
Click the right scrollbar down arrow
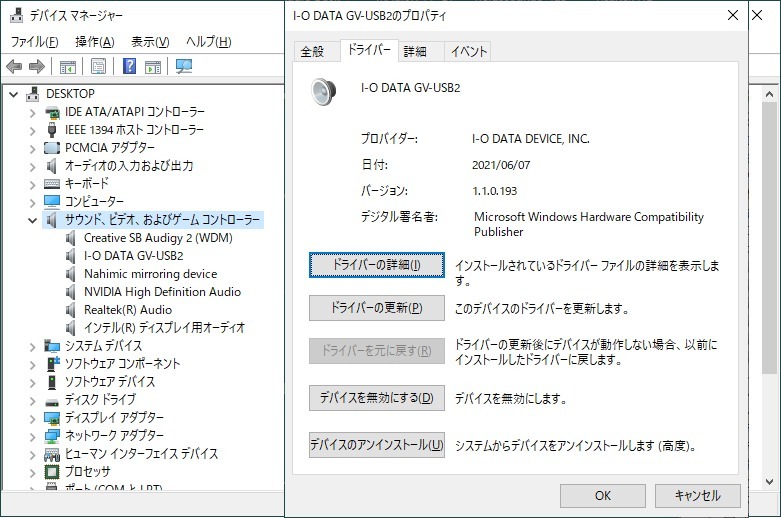tap(770, 482)
